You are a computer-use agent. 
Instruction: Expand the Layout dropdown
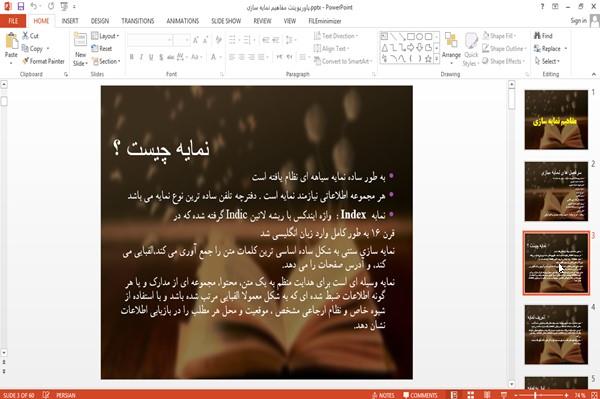[105, 36]
